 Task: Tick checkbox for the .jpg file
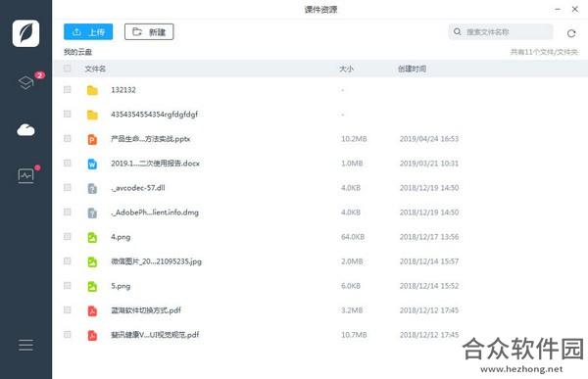pyautogui.click(x=67, y=261)
